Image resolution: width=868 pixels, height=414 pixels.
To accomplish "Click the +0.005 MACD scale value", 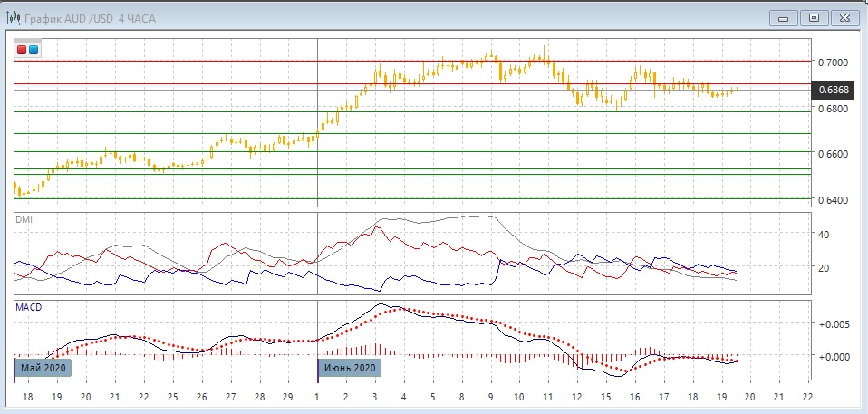I will tap(833, 324).
